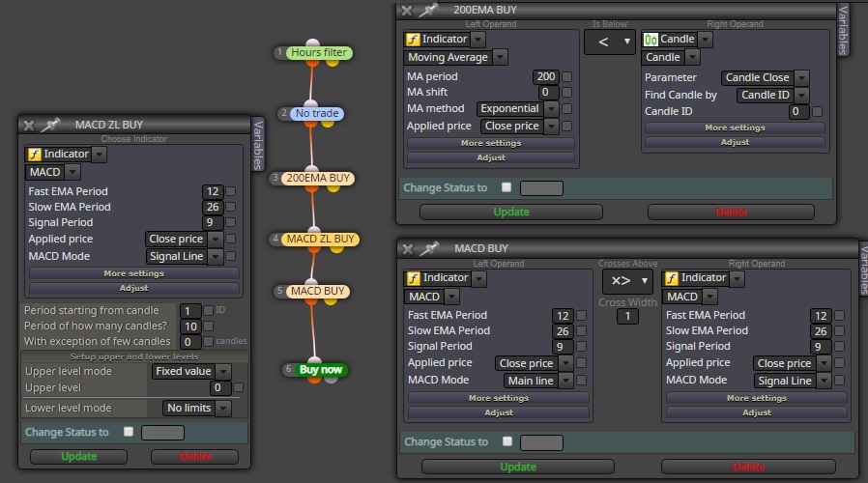Viewport: 868px width, 483px height.
Task: Enable Change Status to in 200EMA BUY
Action: click(x=506, y=187)
